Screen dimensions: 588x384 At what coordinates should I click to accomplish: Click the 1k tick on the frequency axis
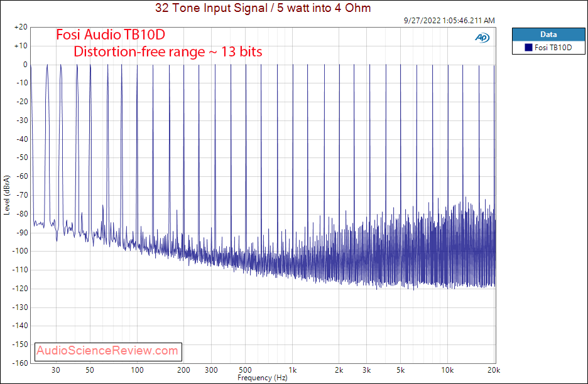pos(293,370)
